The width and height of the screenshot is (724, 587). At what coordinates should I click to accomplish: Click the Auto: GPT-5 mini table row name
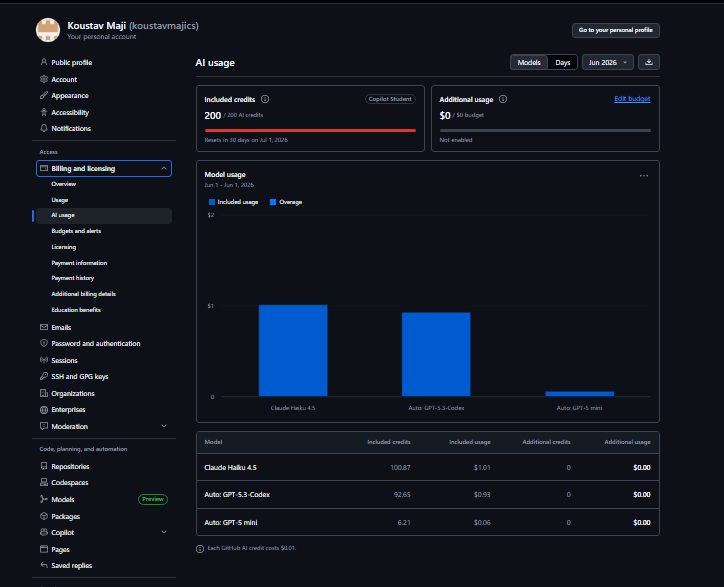(231, 522)
